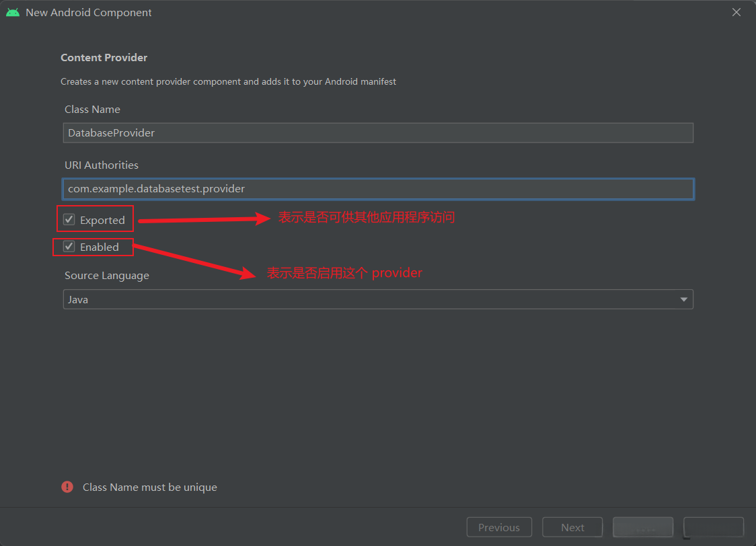The width and height of the screenshot is (756, 546).
Task: Uncheck the Exported checkbox
Action: pos(69,220)
